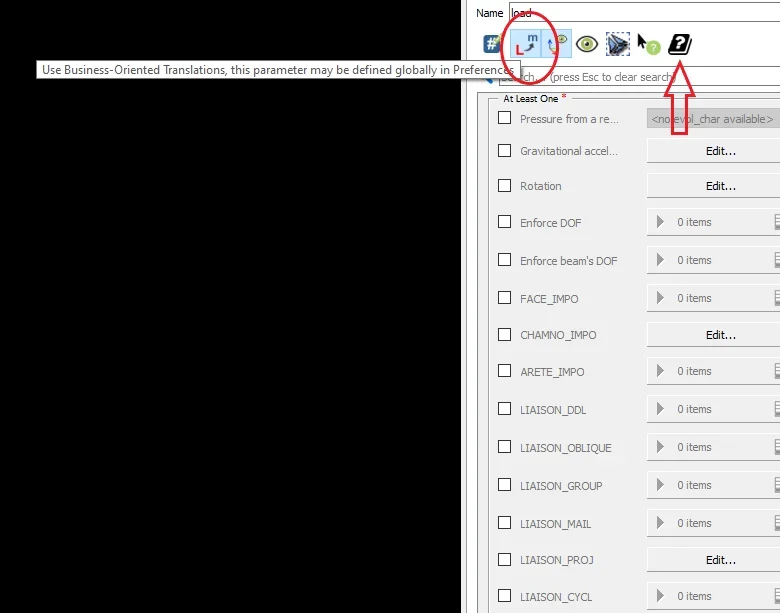The height and width of the screenshot is (613, 780).
Task: Open the help book icon
Action: pos(680,44)
